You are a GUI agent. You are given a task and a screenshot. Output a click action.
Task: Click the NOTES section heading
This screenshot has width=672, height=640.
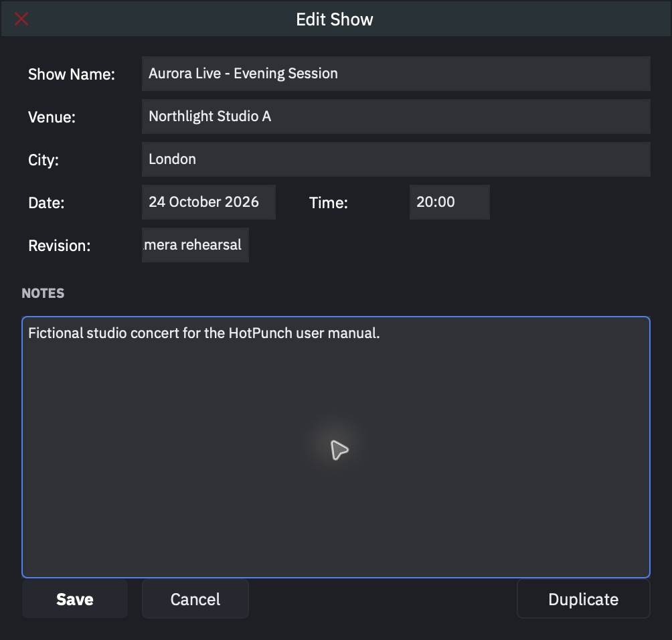43,293
